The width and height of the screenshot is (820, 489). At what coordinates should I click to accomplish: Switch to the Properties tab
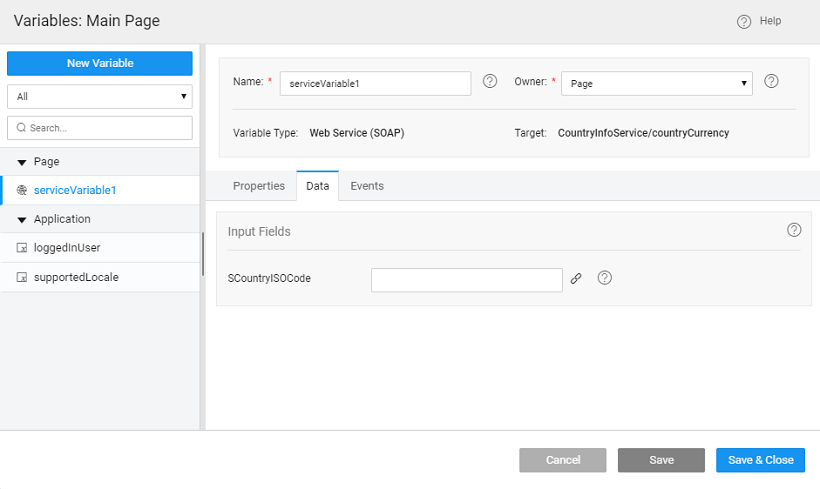click(259, 186)
